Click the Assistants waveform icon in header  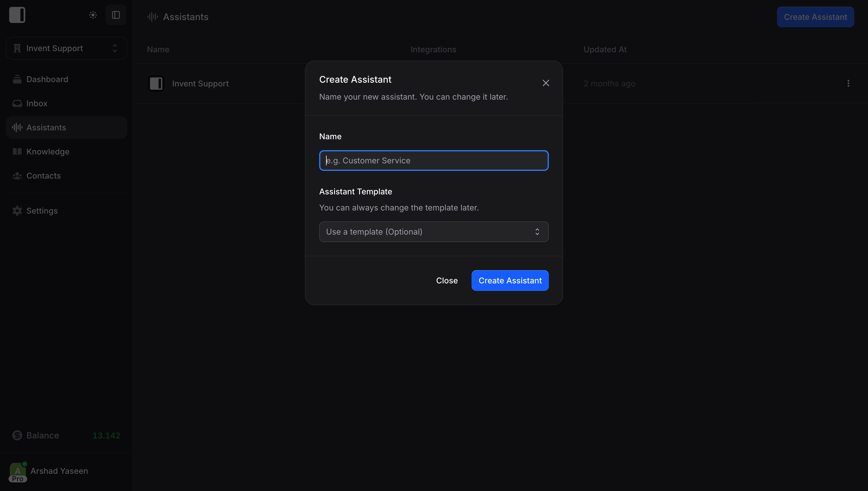tap(152, 17)
